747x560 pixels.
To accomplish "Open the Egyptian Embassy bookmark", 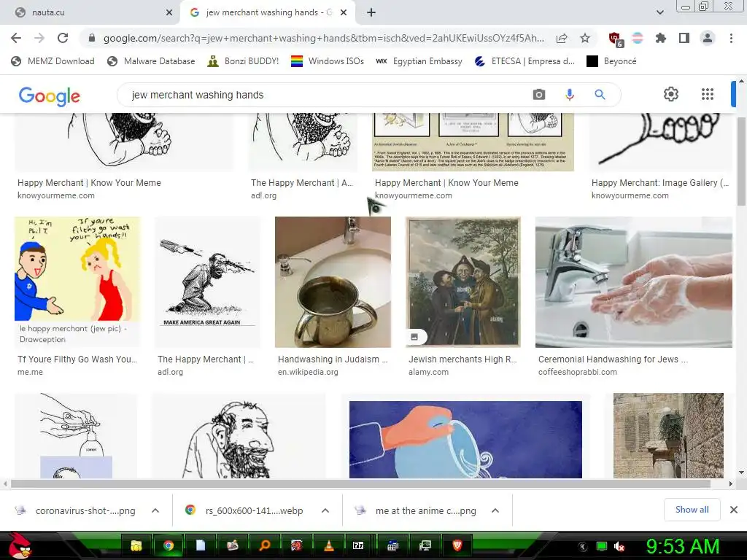I will tap(419, 61).
